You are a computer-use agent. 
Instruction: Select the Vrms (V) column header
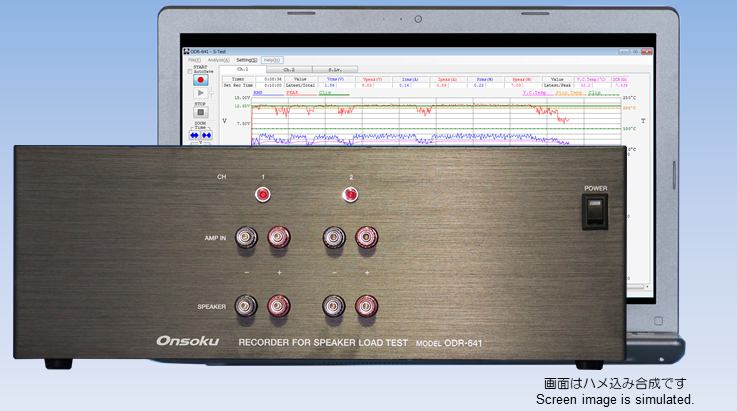[x=336, y=79]
